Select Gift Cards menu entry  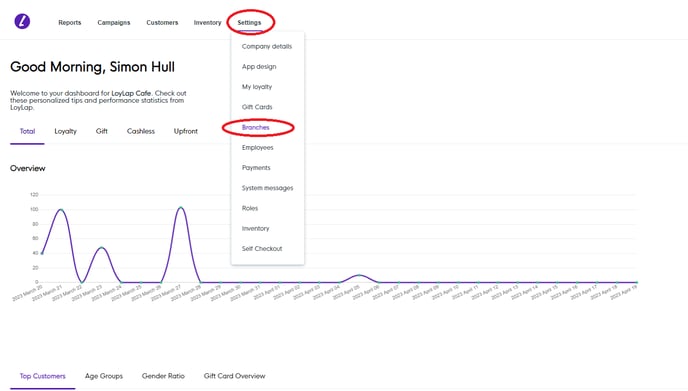click(x=257, y=107)
